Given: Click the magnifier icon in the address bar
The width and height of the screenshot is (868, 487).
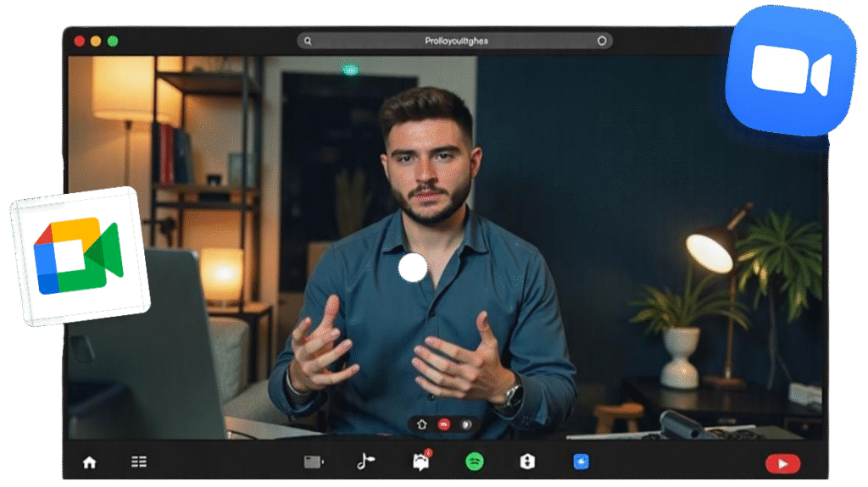Looking at the screenshot, I should pos(308,41).
